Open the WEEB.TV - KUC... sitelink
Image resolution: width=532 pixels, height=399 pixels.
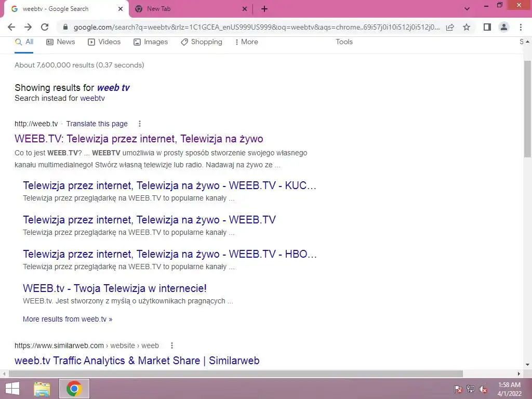tap(170, 185)
